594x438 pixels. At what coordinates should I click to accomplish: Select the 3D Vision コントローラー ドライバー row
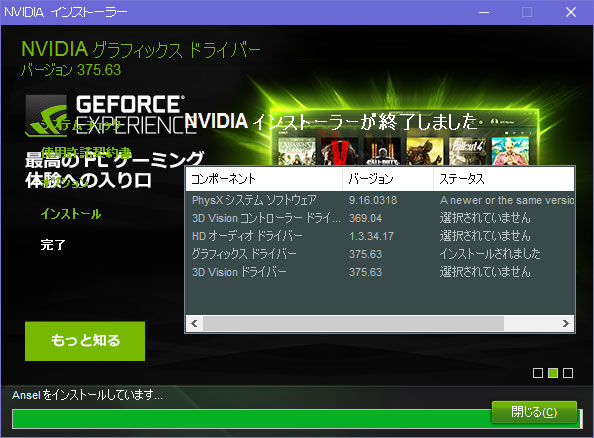[380, 218]
